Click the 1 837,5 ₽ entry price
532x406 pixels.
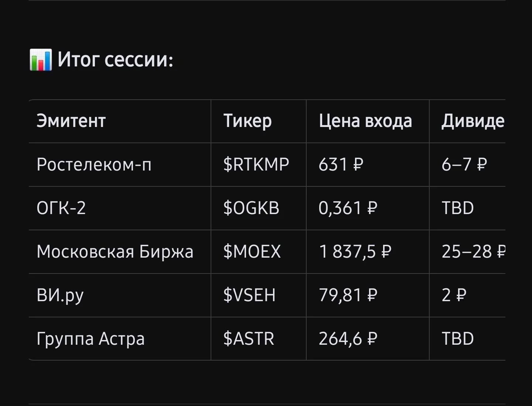point(355,252)
